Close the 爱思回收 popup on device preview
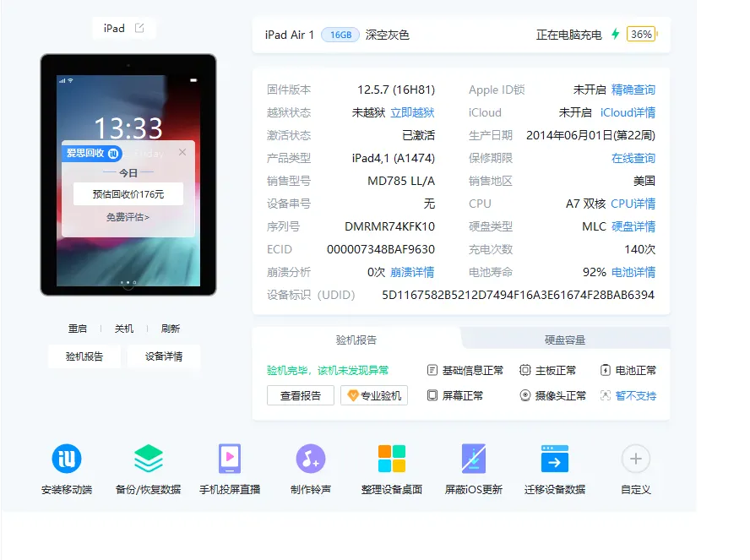Viewport: 750px width, 560px height. click(x=182, y=152)
